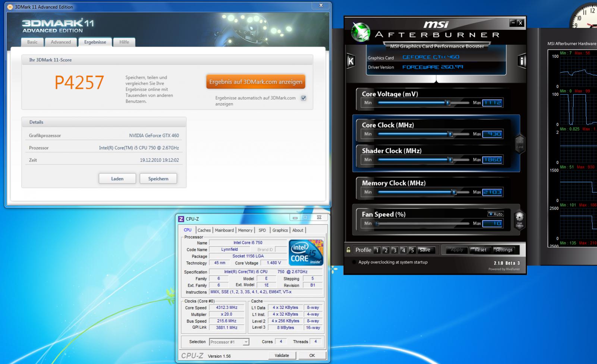597x364 pixels.
Task: Click the Laden button
Action: [x=117, y=179]
